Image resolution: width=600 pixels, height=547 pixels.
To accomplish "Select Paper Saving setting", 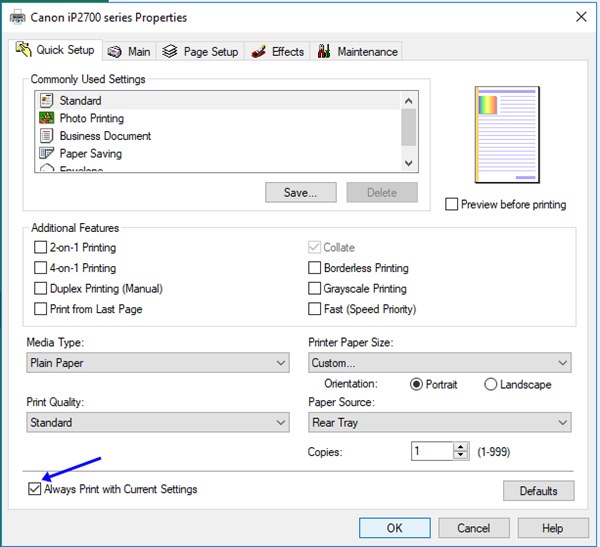I will pos(218,153).
